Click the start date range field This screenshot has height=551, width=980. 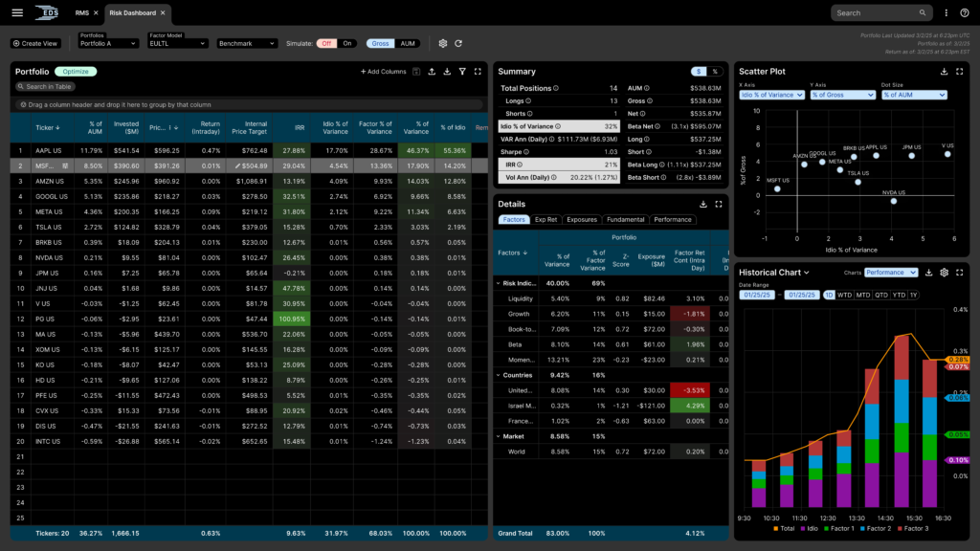[x=757, y=295]
